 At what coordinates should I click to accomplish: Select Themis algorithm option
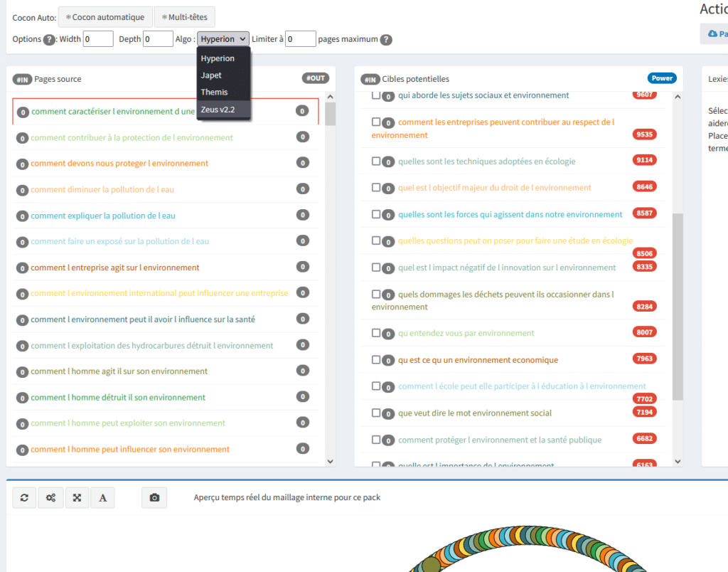coord(214,92)
